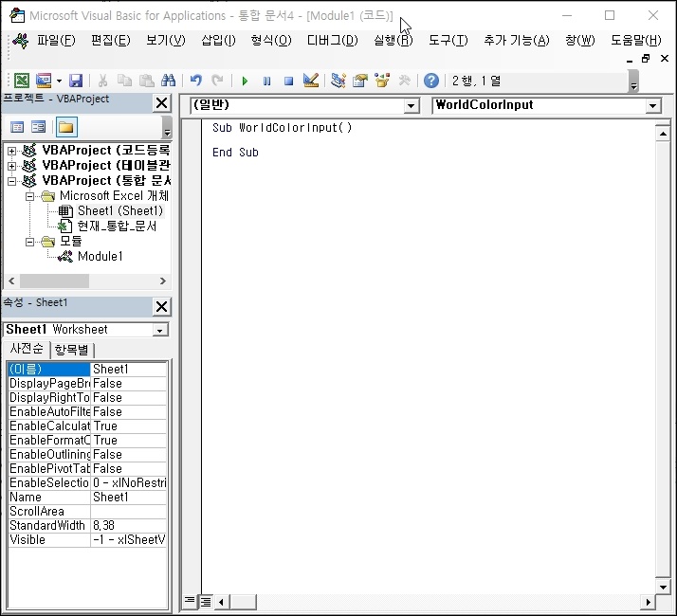Open 추가 기능(A) menu
The width and height of the screenshot is (677, 616).
coord(517,41)
